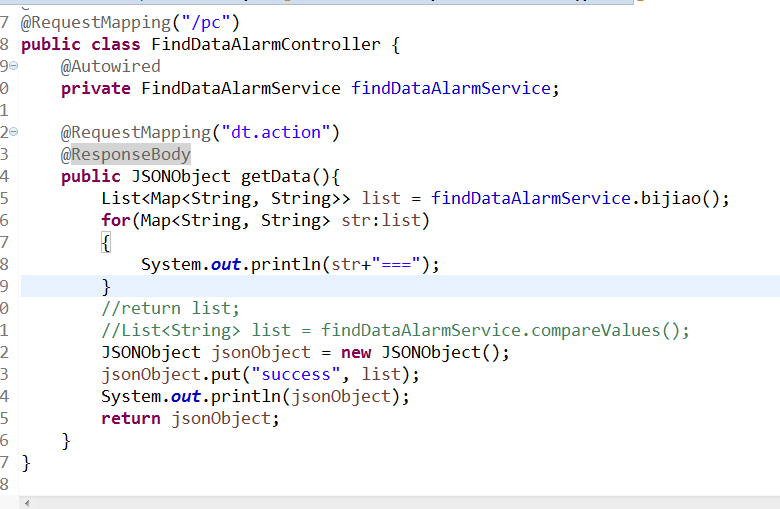Click the @Autowired annotation
780x509 pixels.
(110, 66)
